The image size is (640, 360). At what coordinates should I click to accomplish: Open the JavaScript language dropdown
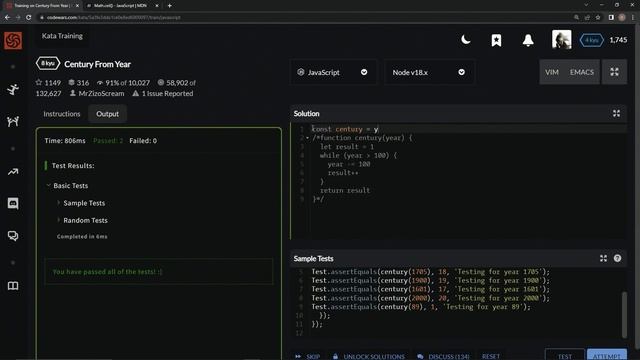[333, 72]
